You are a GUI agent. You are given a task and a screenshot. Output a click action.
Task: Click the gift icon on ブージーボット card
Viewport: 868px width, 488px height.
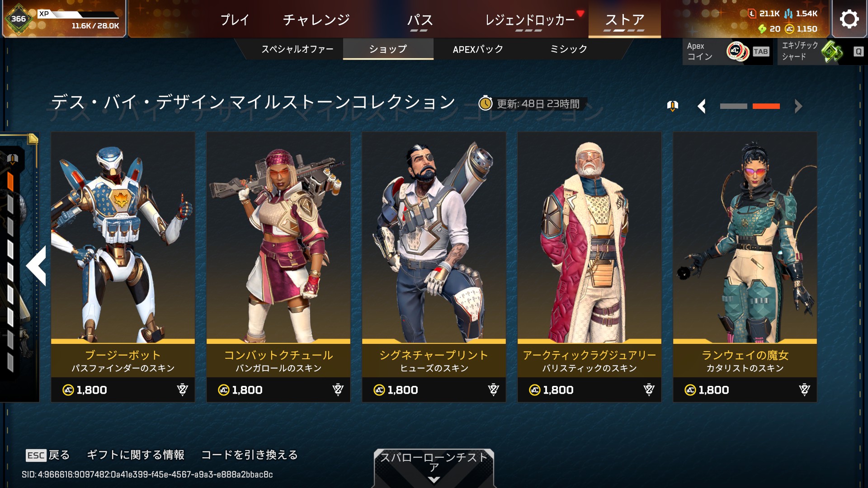(182, 389)
